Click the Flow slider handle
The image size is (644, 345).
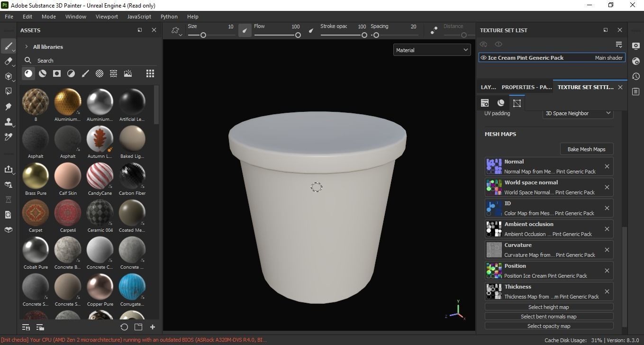pos(298,35)
